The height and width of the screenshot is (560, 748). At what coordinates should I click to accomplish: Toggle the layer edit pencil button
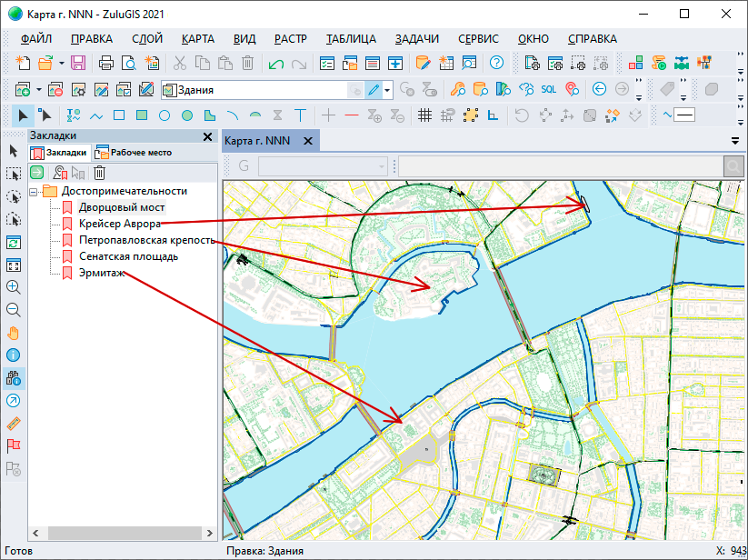point(374,89)
